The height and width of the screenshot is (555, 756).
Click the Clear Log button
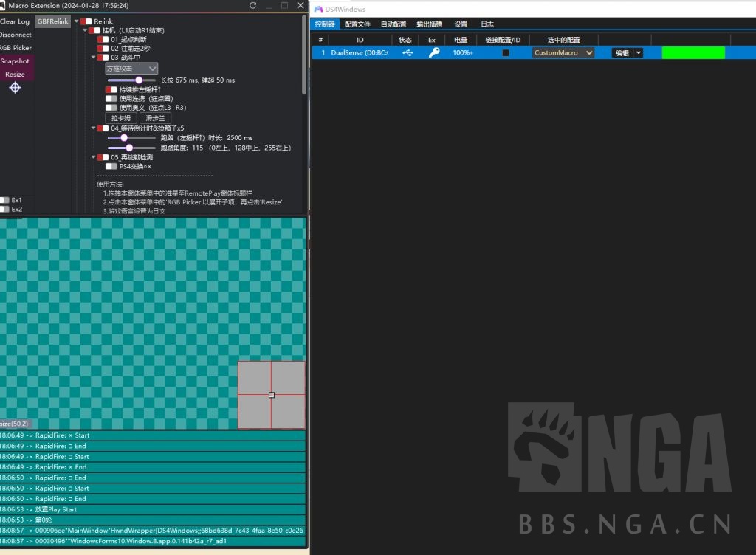(x=15, y=21)
